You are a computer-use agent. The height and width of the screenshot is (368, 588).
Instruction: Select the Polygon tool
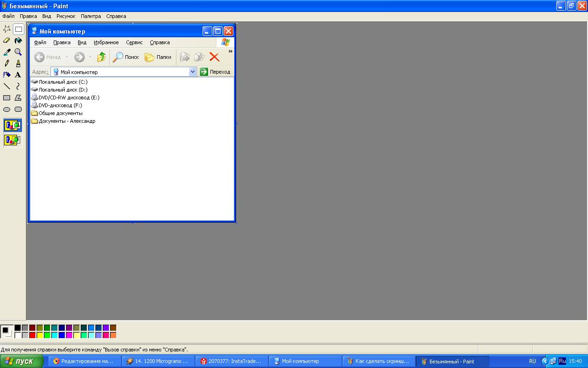(x=18, y=98)
